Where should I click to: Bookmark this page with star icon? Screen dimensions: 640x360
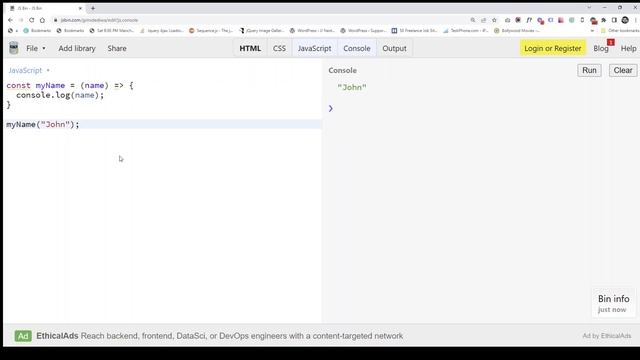[494, 20]
